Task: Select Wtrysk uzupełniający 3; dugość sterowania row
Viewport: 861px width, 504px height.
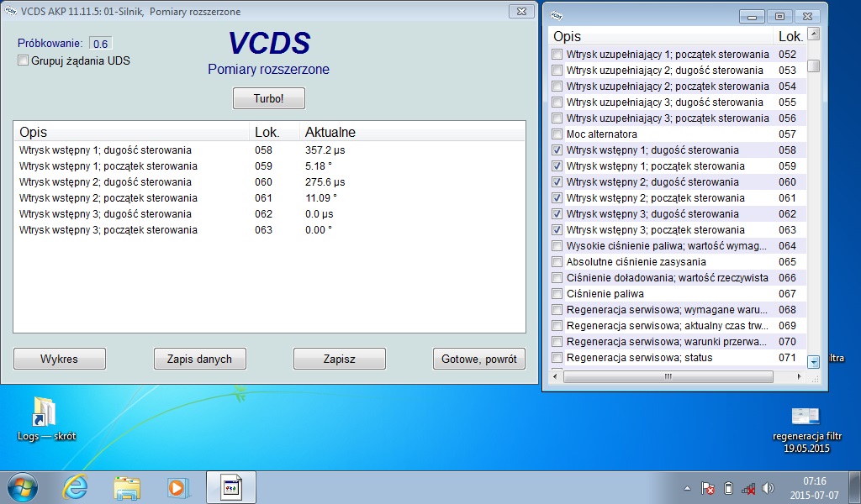Action: tap(678, 102)
